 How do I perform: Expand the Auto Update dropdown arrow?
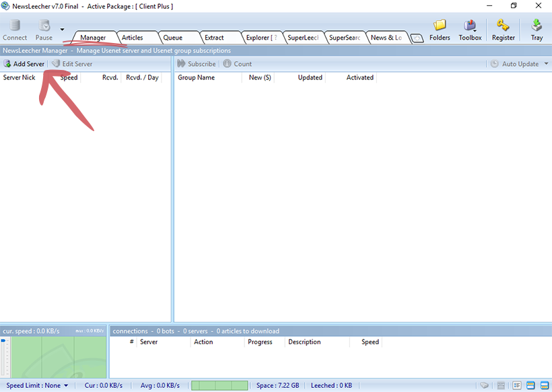[x=546, y=64]
